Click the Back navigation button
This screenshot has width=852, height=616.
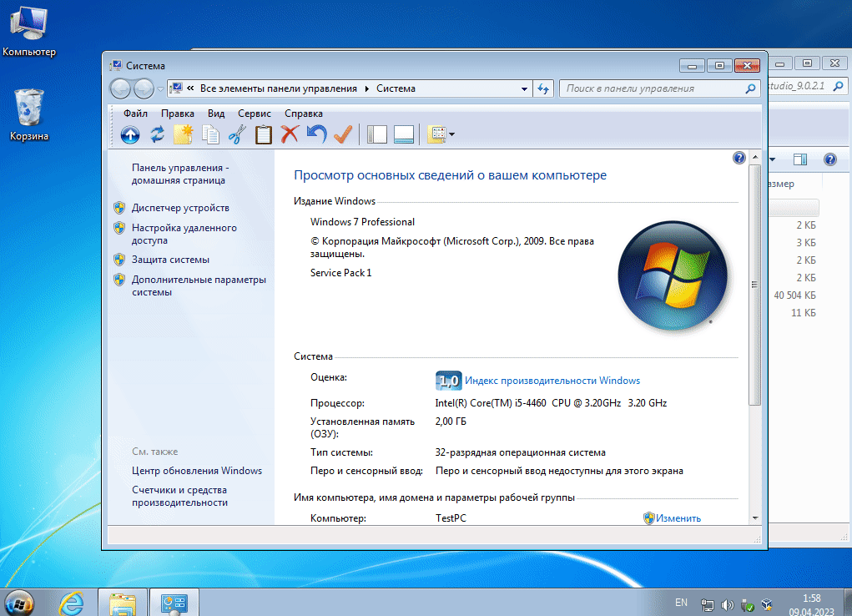[121, 88]
